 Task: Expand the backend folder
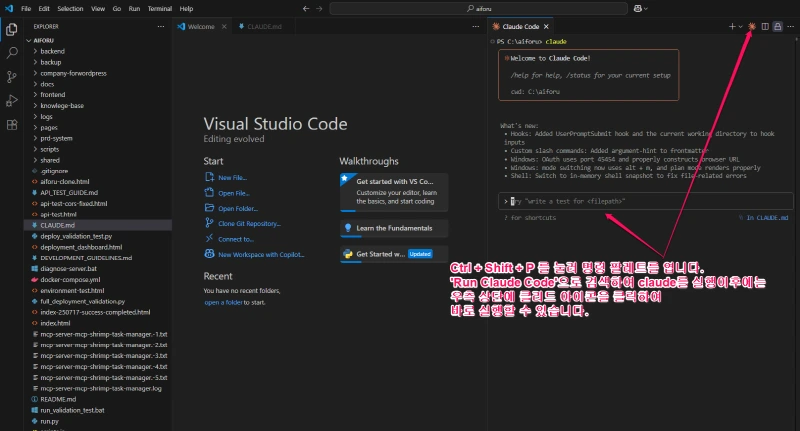53,51
